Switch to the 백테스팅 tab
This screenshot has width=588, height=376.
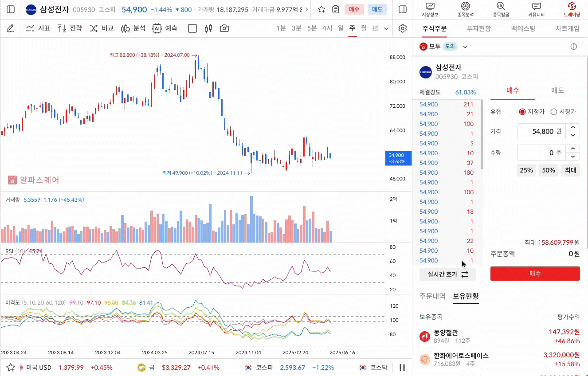point(523,28)
